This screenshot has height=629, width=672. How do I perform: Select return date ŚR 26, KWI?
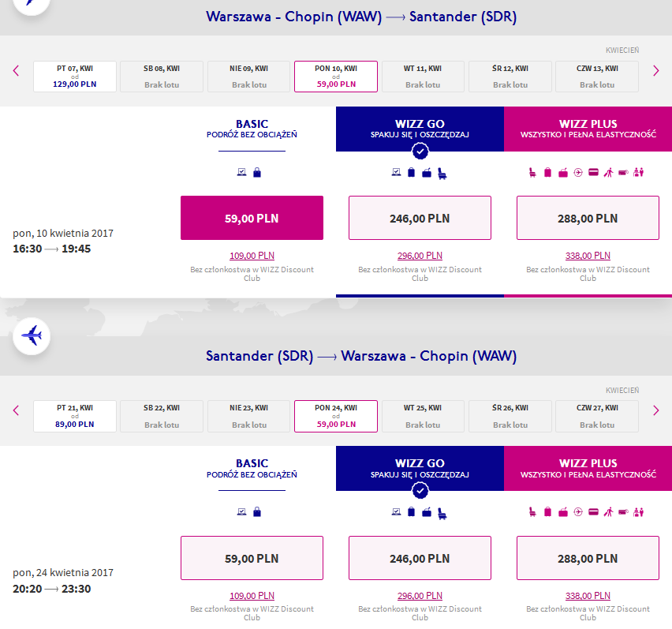[510, 416]
